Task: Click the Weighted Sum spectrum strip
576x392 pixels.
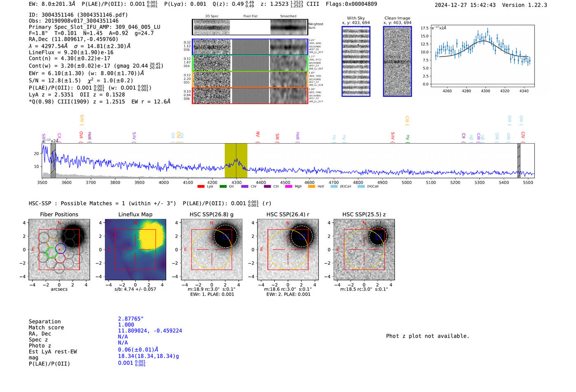Action: tap(250, 27)
